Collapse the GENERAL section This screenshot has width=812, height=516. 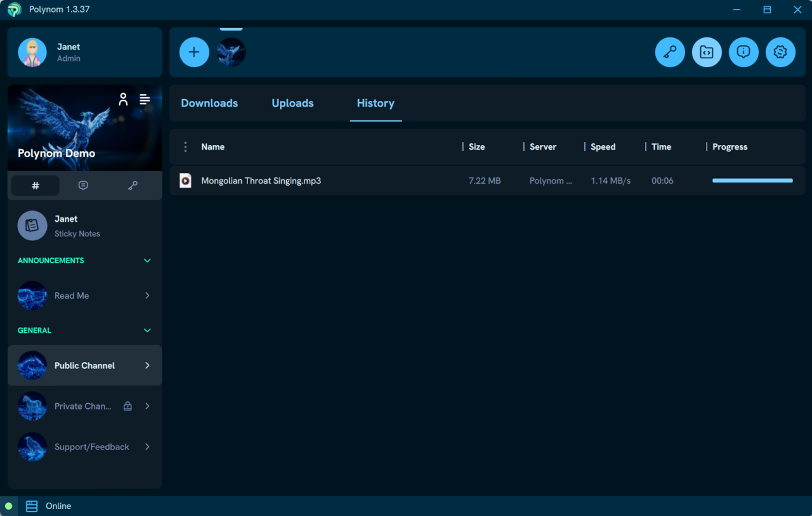[147, 330]
